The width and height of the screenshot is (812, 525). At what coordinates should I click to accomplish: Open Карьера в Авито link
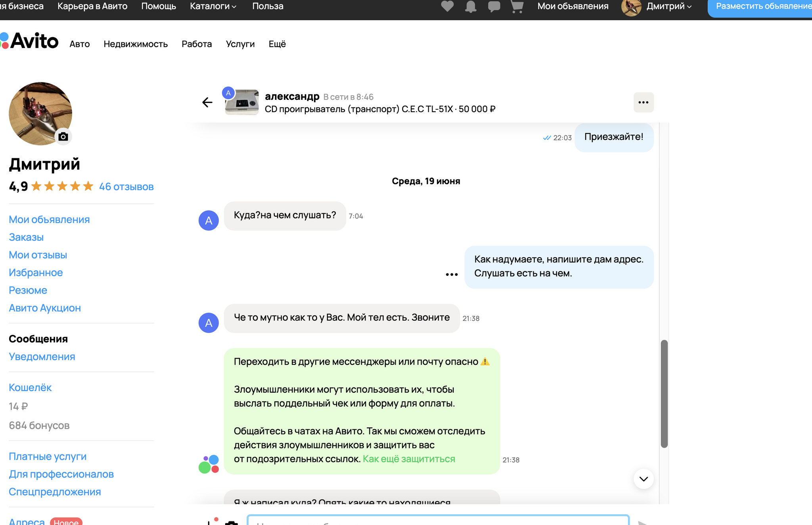point(92,6)
